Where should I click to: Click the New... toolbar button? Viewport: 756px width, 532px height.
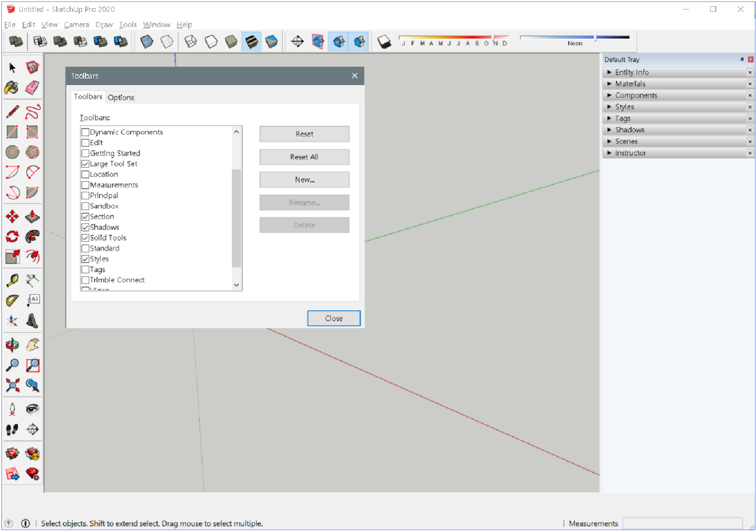pyautogui.click(x=304, y=180)
